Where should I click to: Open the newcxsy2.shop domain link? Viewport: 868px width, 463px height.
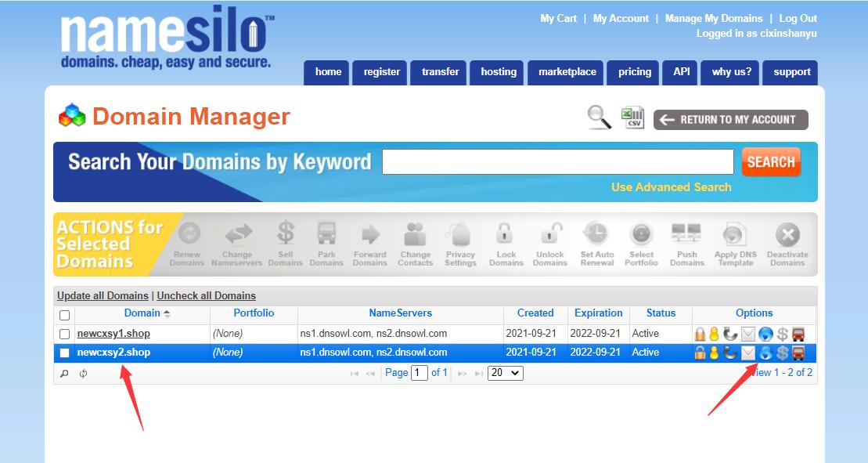(x=113, y=353)
